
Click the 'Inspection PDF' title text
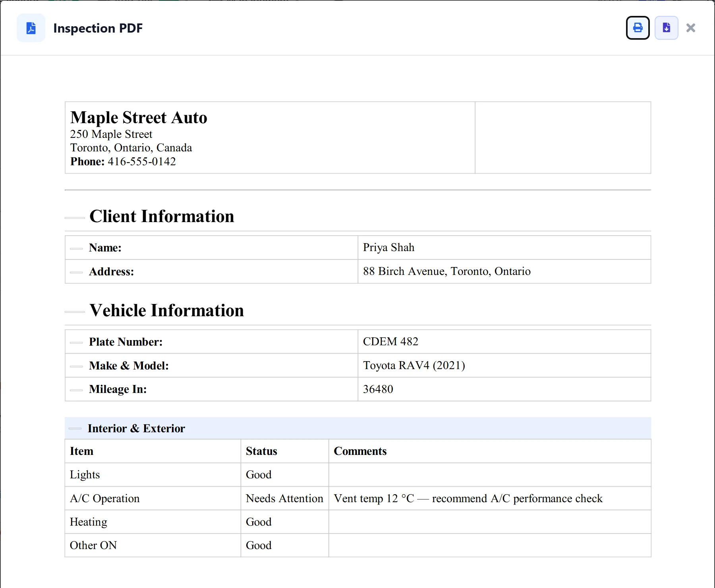[98, 28]
